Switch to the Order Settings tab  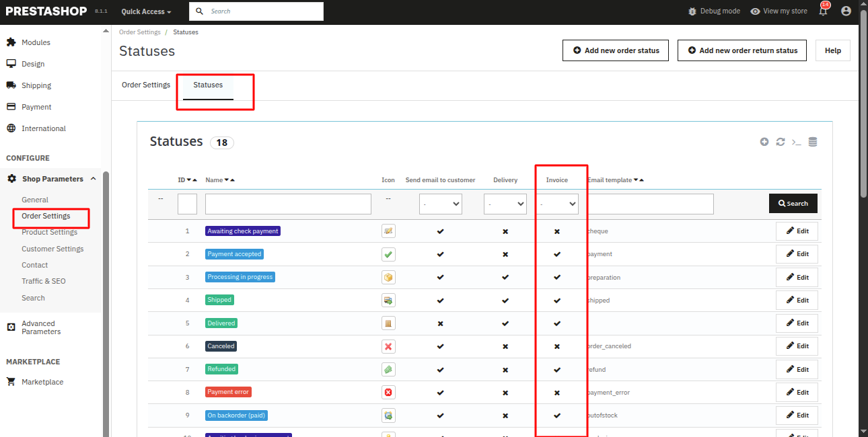click(146, 85)
